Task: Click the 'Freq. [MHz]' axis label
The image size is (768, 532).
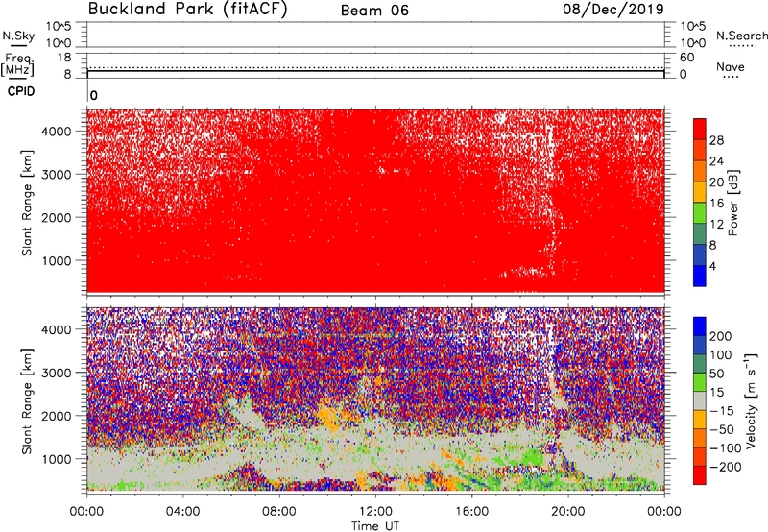Action: pyautogui.click(x=18, y=64)
